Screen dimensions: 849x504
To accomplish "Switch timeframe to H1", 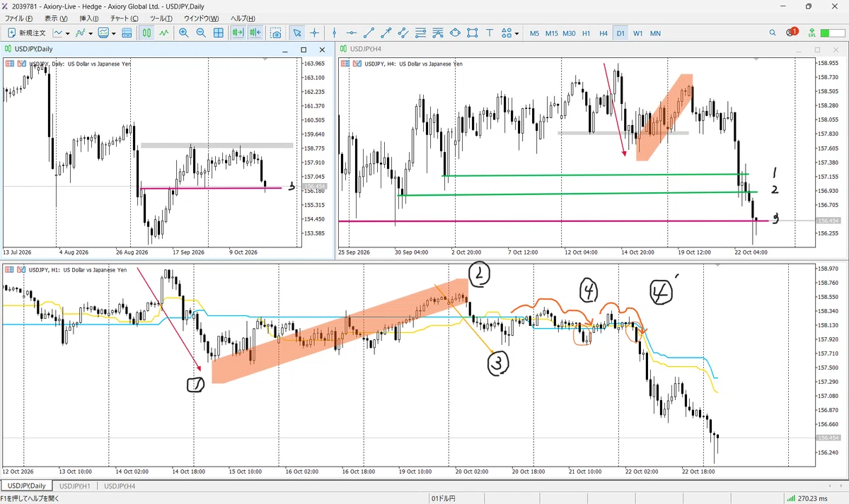I will coord(587,33).
